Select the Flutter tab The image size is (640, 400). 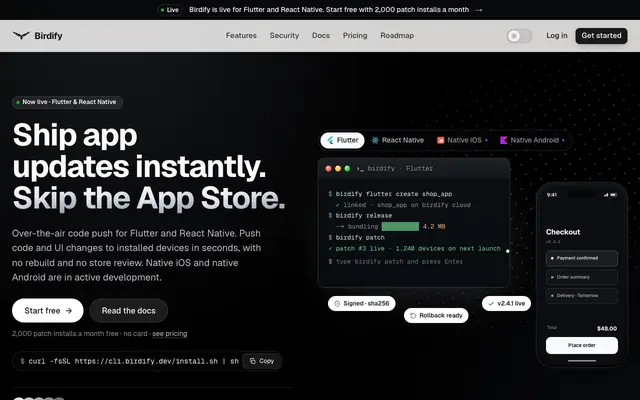tap(342, 140)
